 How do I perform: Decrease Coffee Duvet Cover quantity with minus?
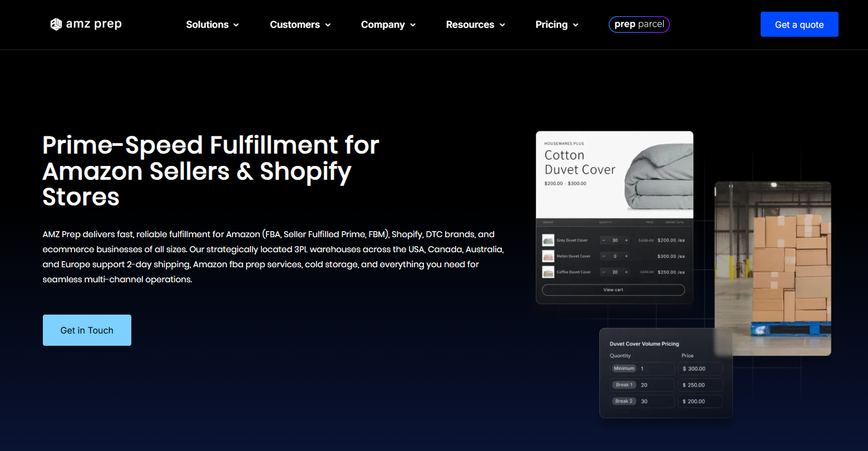coord(604,272)
